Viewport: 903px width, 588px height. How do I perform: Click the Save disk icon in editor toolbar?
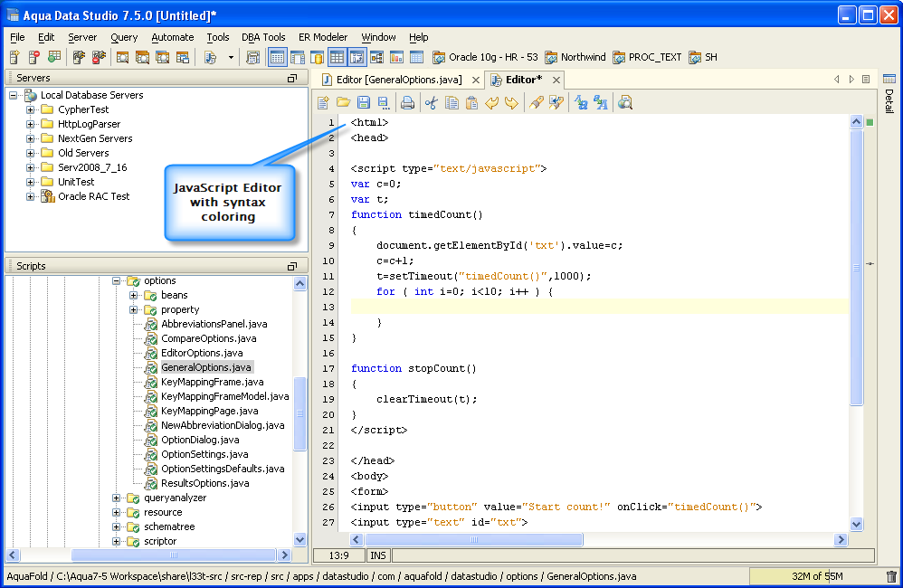pos(364,103)
